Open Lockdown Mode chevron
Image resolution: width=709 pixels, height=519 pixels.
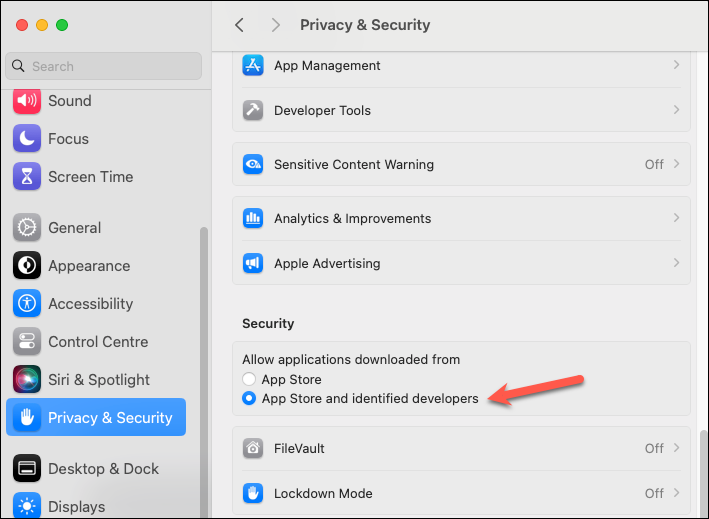(676, 493)
